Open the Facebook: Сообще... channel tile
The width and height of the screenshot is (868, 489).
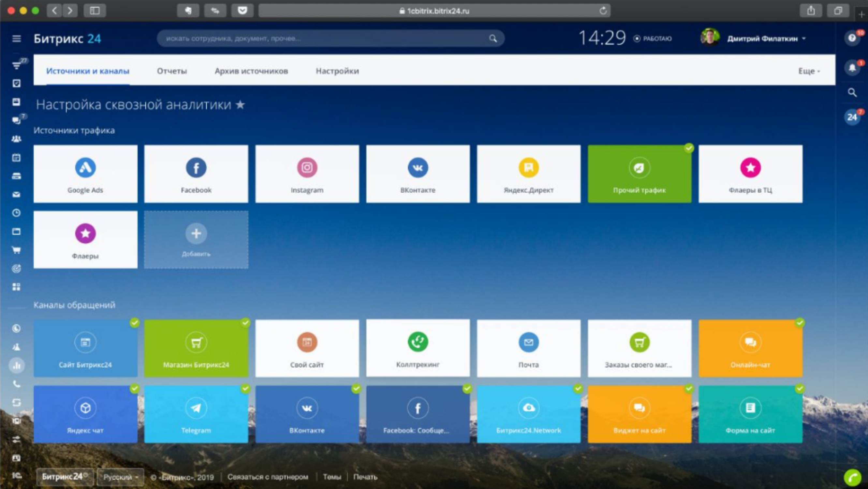[418, 414]
